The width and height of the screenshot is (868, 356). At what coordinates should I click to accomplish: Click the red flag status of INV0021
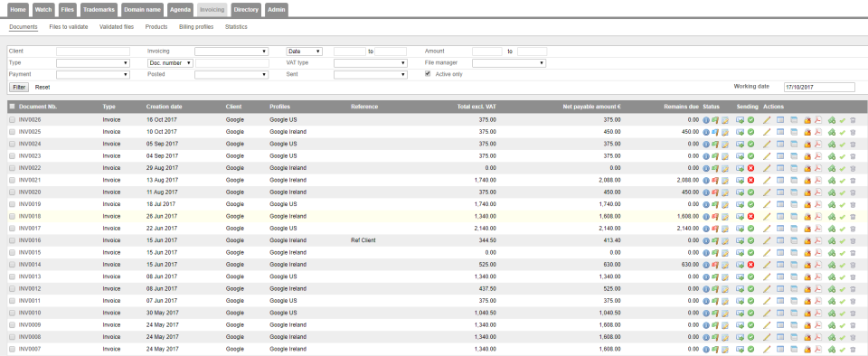(714, 180)
